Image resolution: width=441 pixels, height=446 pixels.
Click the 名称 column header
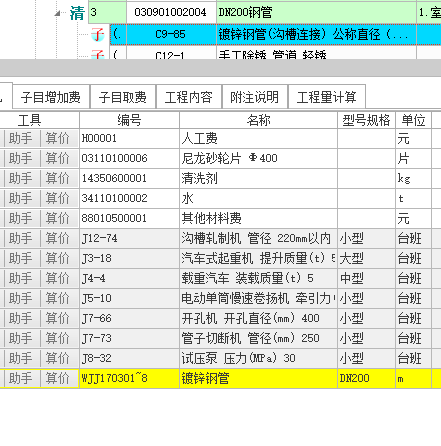point(258,120)
